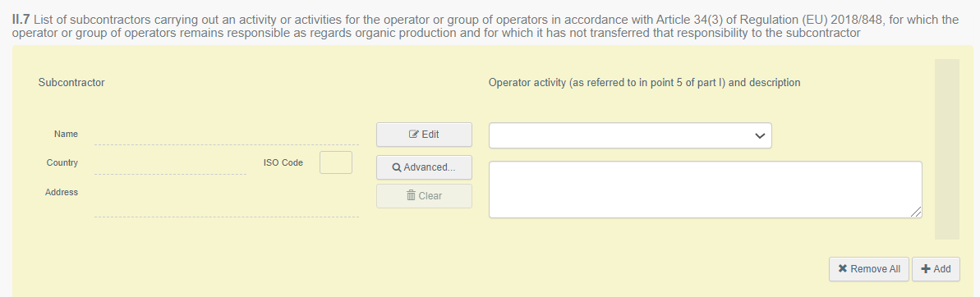Click the ISO Code box

tap(336, 162)
